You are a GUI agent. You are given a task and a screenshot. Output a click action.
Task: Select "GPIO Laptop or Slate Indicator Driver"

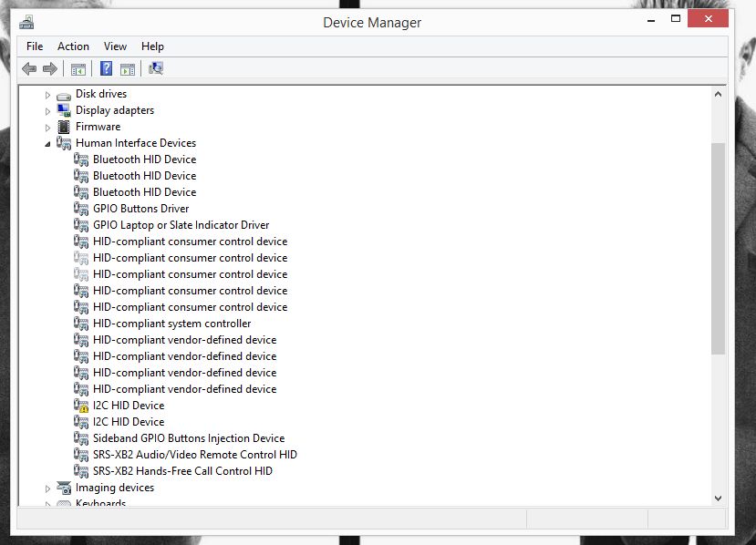181,225
